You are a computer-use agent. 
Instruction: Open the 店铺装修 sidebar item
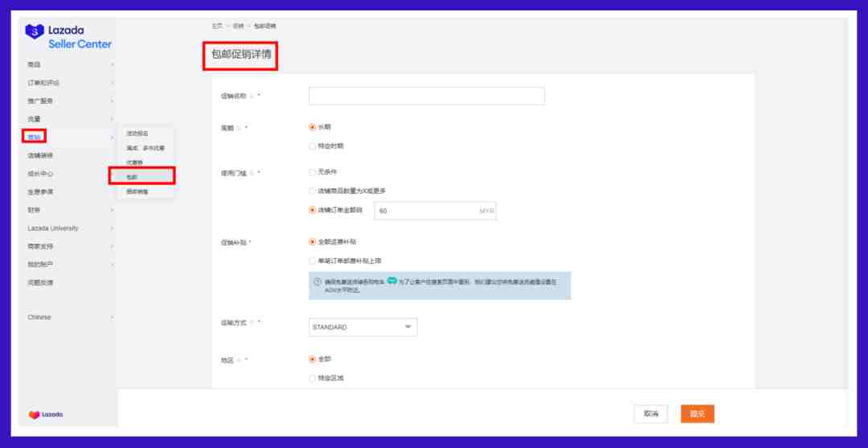click(40, 155)
